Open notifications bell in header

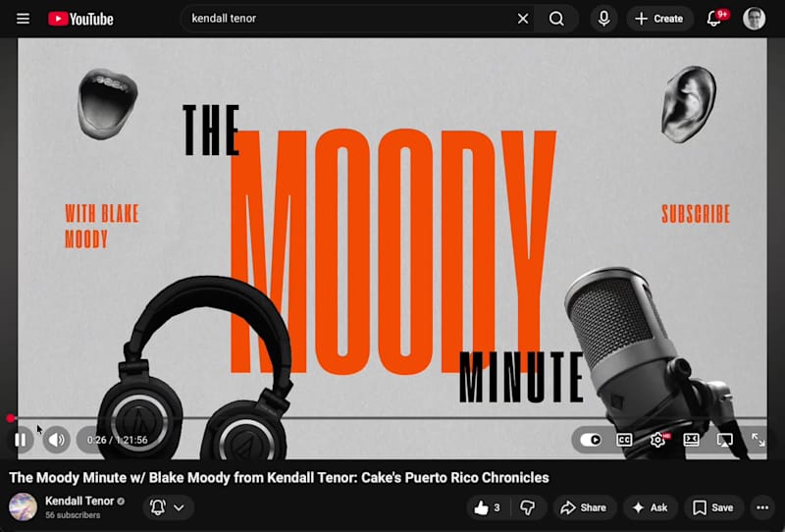[714, 19]
